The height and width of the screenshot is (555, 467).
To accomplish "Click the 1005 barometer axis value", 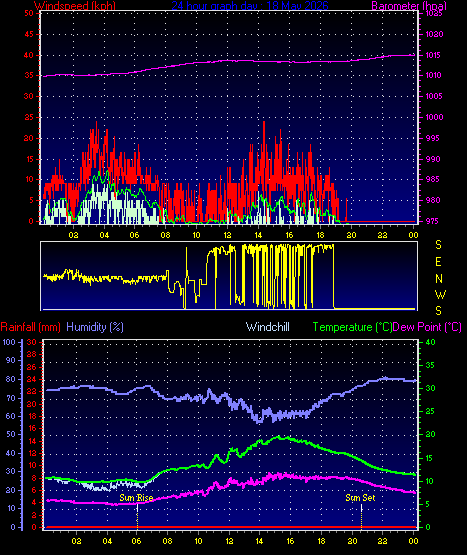I will pyautogui.click(x=433, y=96).
